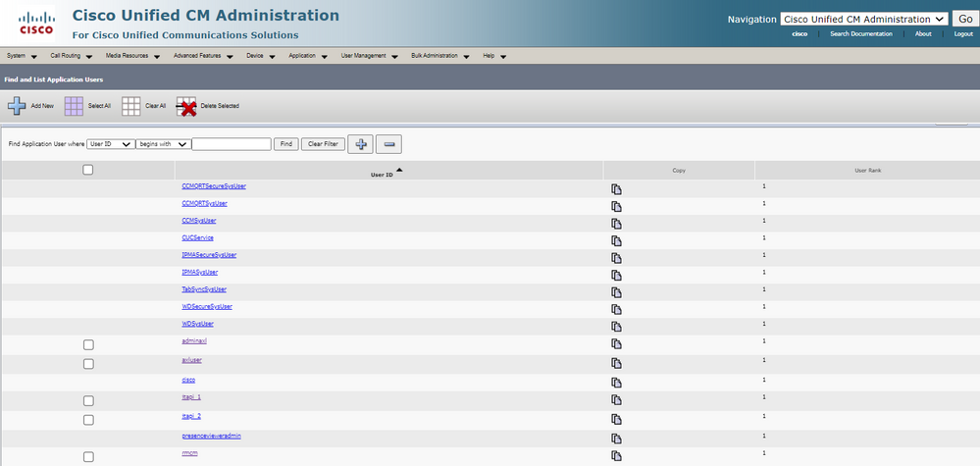The height and width of the screenshot is (466, 980).
Task: Open the CCMQRTSecureSysUser user link
Action: (x=214, y=186)
